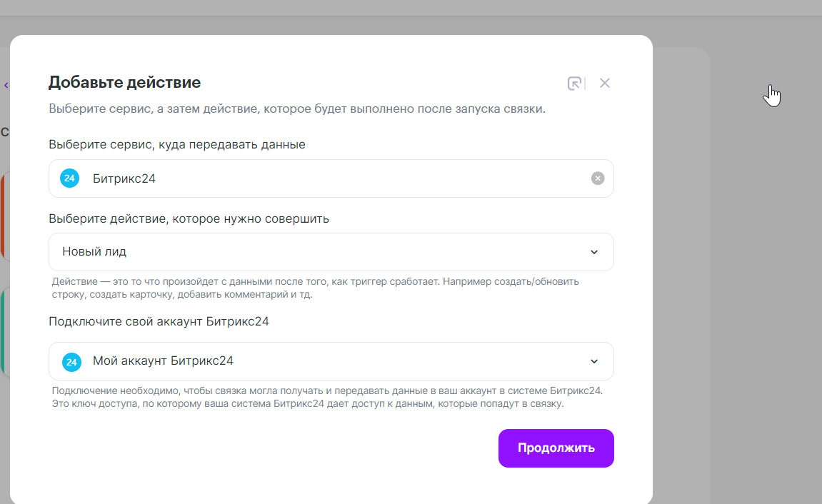Open the Новый лид action dropdown
822x504 pixels.
[331, 252]
